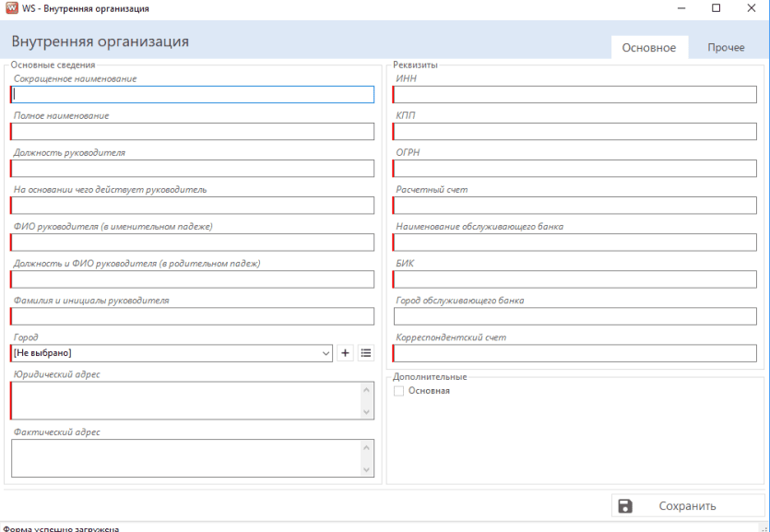Image resolution: width=770 pixels, height=532 pixels.
Task: Enable the Основная checkbox
Action: tap(399, 391)
